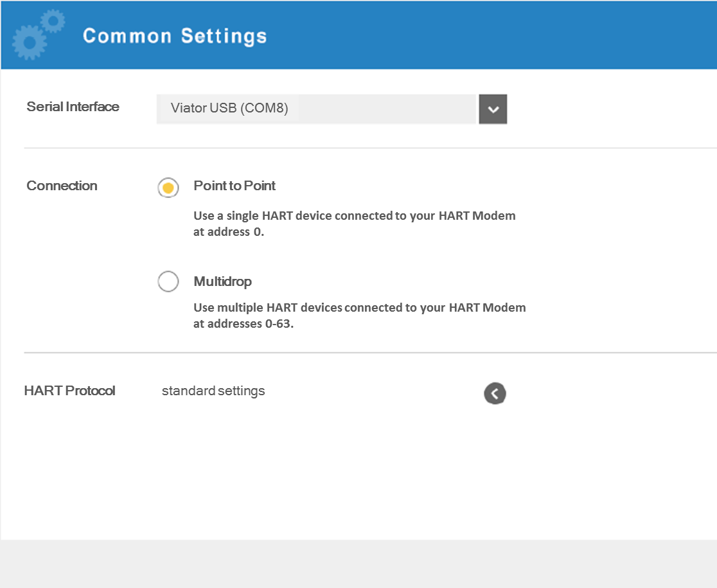Click the gears icon in the header
The width and height of the screenshot is (717, 588).
point(37,35)
